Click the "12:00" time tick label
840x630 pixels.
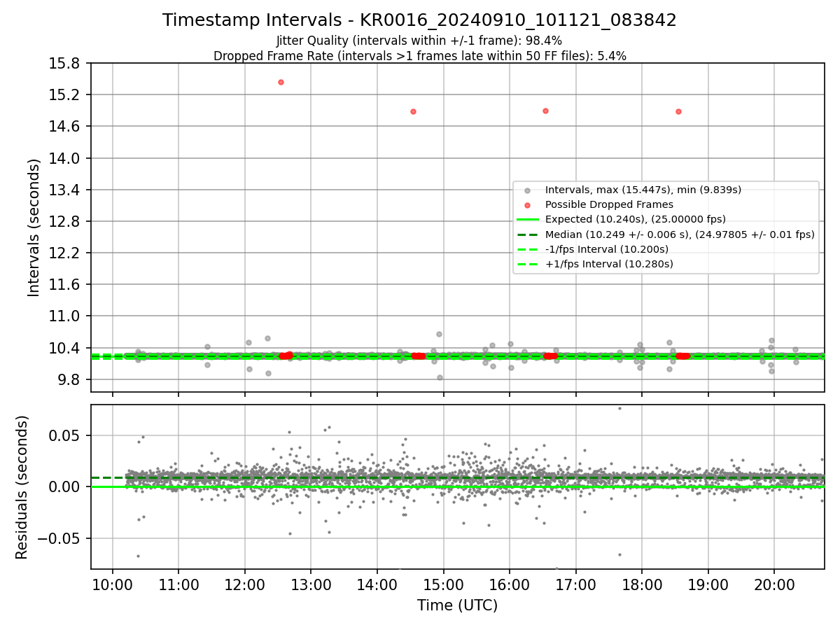tap(245, 584)
